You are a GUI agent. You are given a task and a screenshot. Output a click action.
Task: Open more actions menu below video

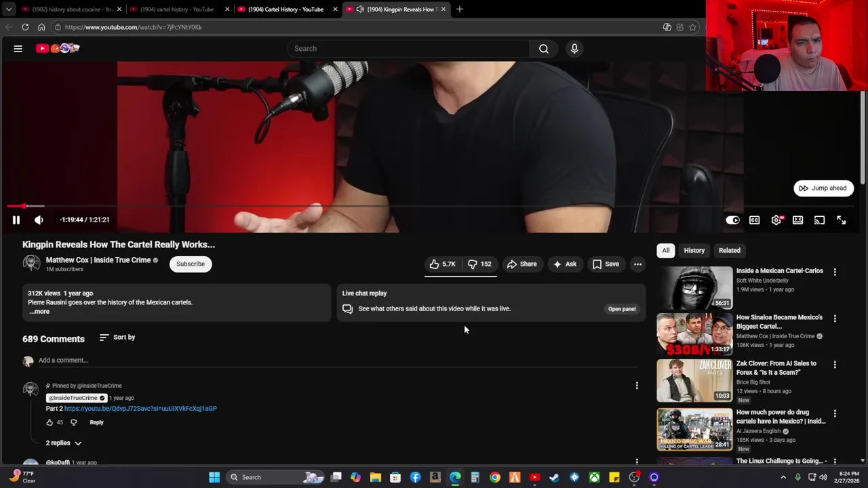click(x=637, y=264)
